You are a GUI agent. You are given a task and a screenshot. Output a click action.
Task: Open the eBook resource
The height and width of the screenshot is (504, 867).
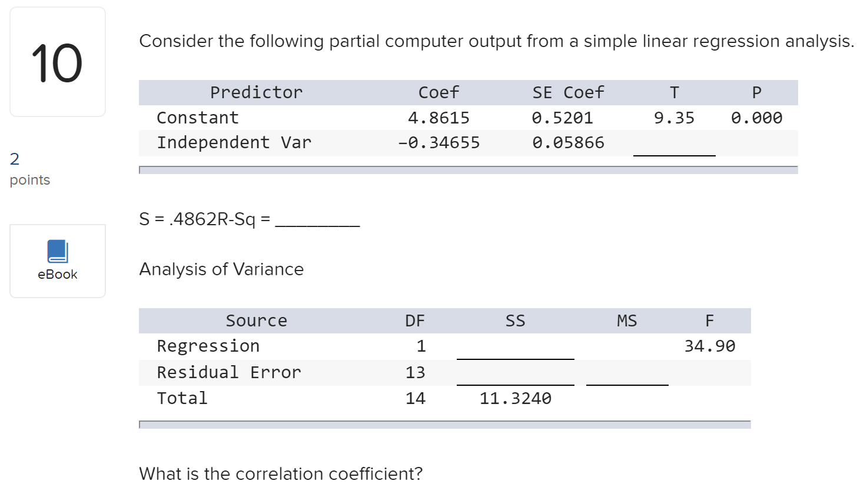(x=58, y=261)
